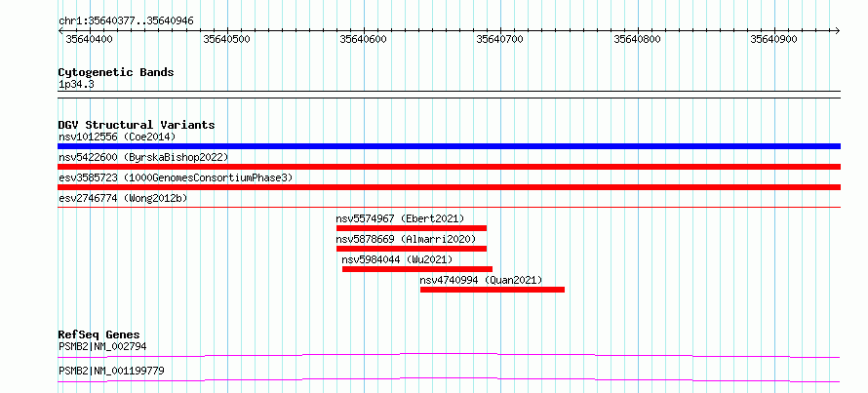This screenshot has width=868, height=393.
Task: Open nsv5574967 (Ebert2021) variant label
Action: 400,218
